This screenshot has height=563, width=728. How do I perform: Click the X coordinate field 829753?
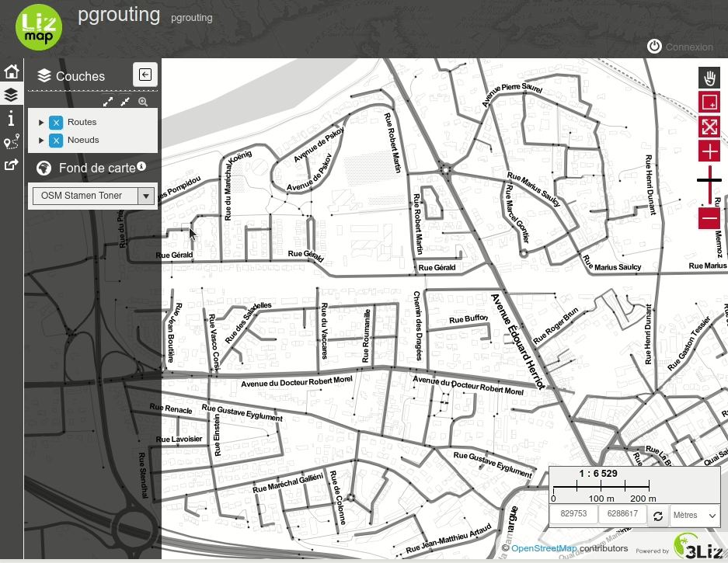[573, 514]
